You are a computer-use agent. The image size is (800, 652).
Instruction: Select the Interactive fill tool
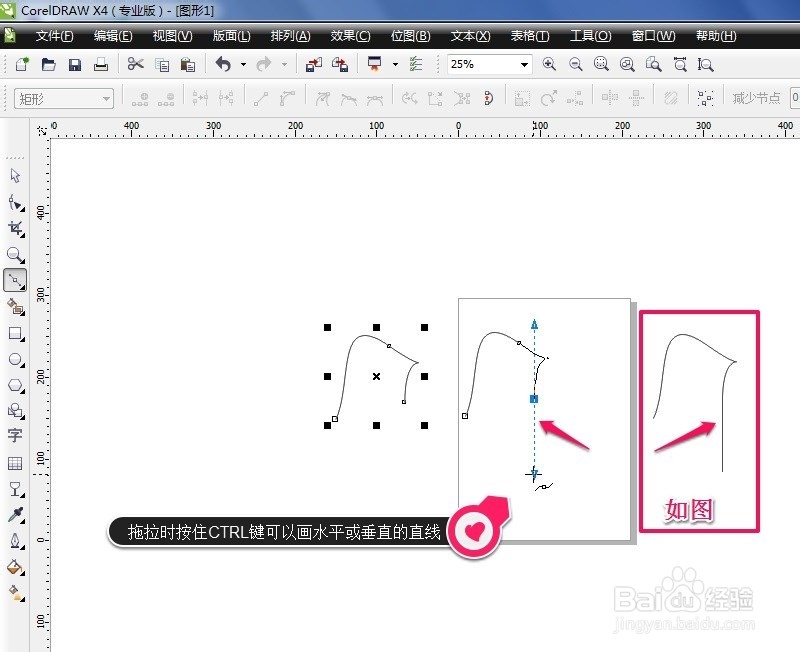pos(15,593)
